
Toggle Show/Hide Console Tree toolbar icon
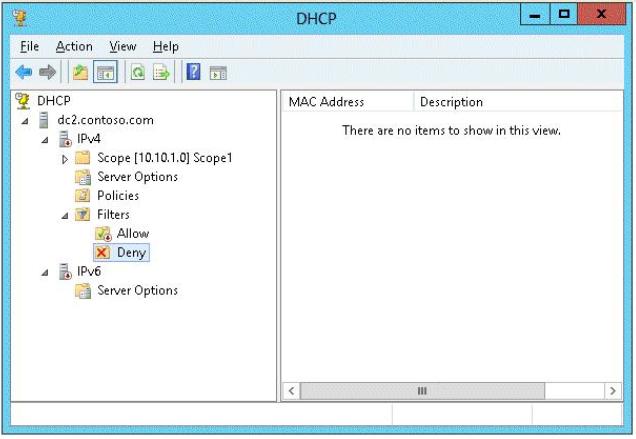[x=105, y=72]
